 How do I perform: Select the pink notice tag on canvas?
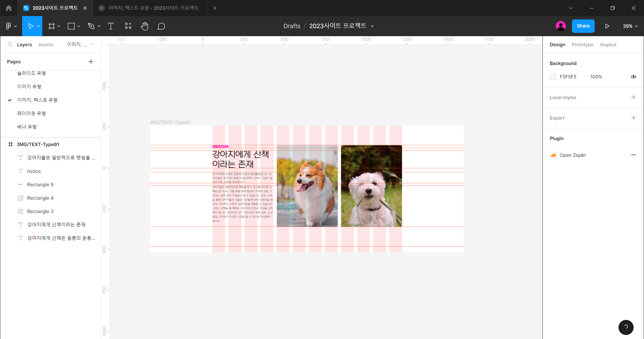coord(220,146)
